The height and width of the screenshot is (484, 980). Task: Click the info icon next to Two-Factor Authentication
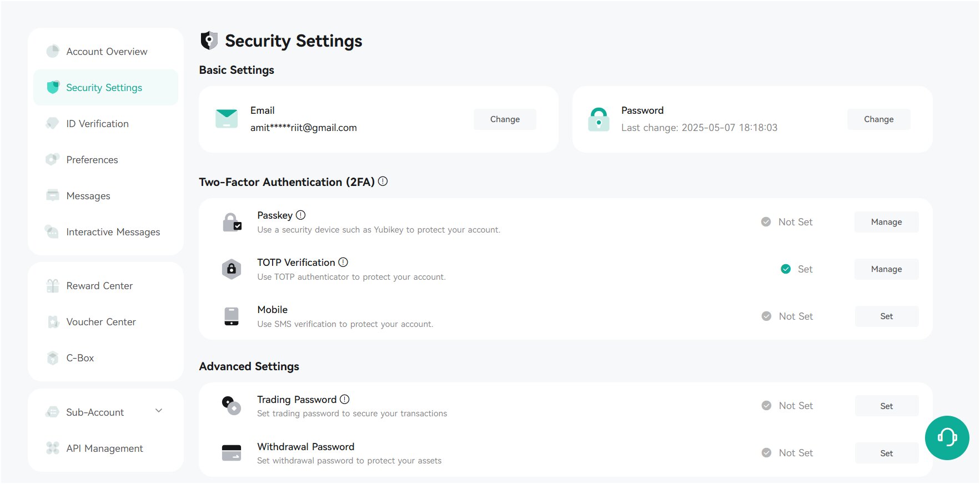click(383, 181)
